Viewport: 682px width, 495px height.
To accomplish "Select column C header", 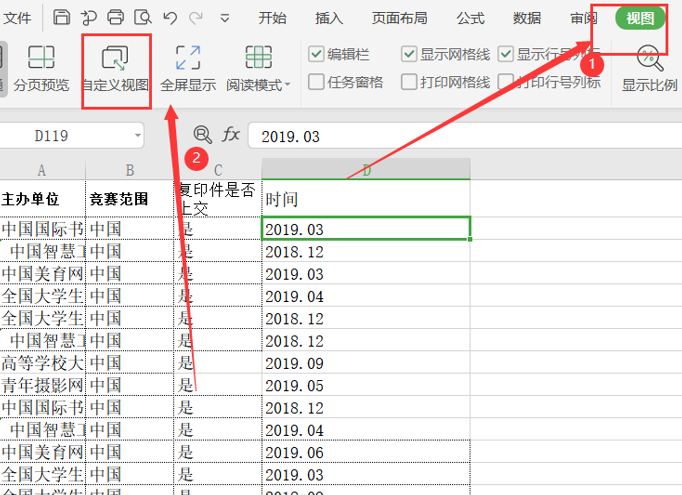I will coord(218,170).
